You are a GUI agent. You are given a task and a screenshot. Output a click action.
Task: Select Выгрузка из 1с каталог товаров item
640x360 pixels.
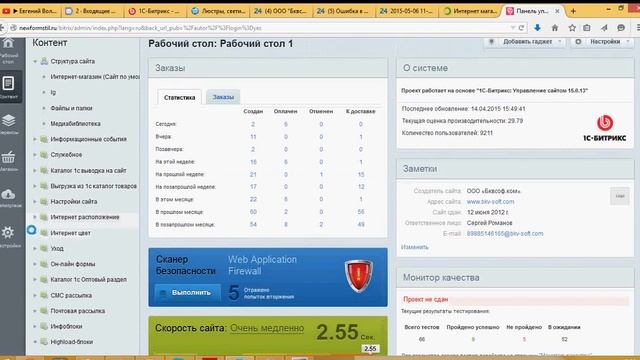[93, 186]
